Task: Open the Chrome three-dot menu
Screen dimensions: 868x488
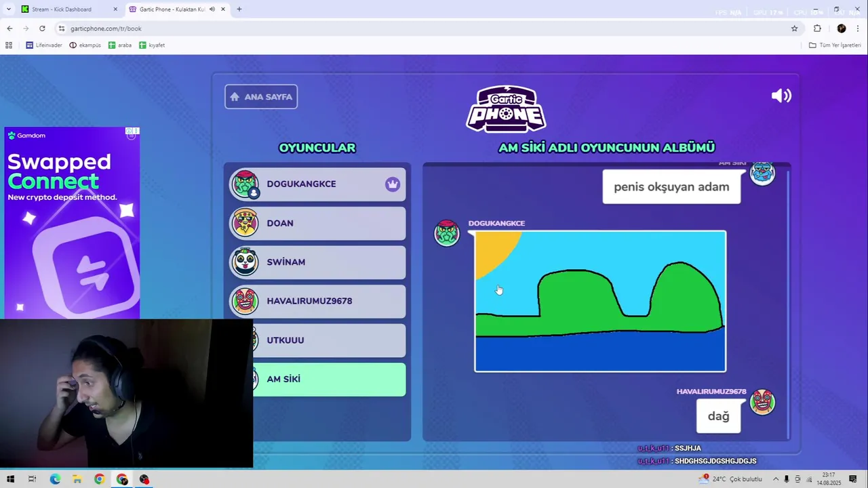Action: click(858, 28)
